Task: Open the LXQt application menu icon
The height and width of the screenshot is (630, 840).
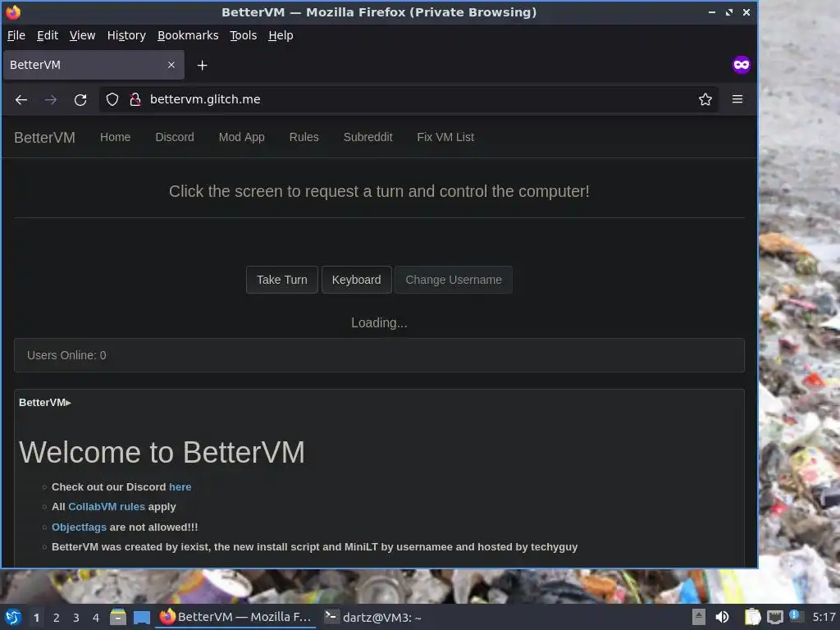Action: tap(13, 617)
